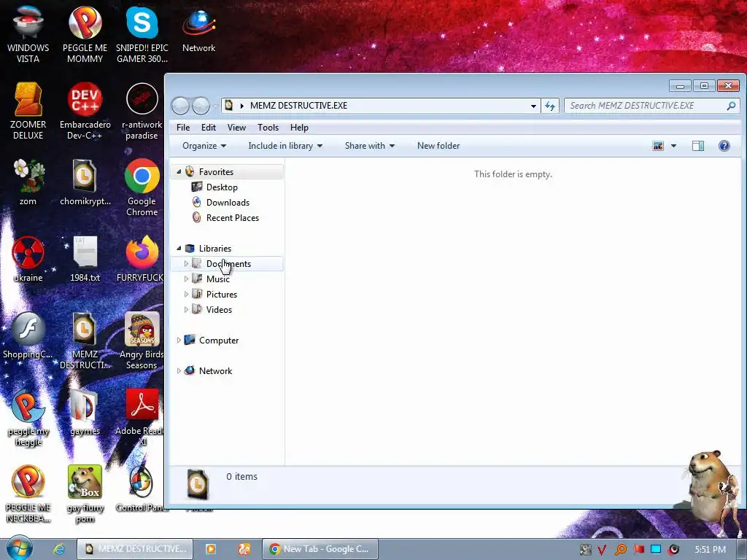Click the Network desktop shortcut
The height and width of the screenshot is (560, 747).
coord(198,29)
